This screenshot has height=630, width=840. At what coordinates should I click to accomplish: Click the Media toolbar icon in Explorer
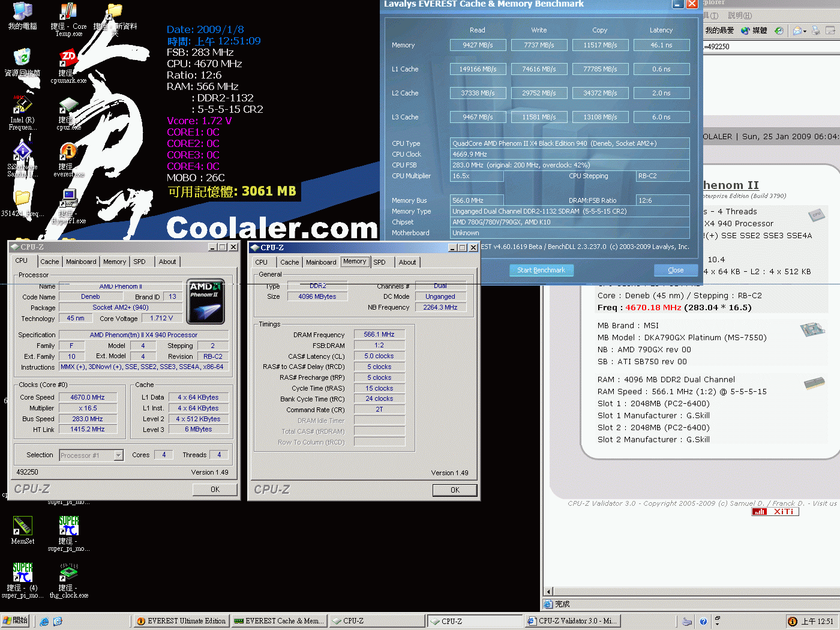pos(754,31)
